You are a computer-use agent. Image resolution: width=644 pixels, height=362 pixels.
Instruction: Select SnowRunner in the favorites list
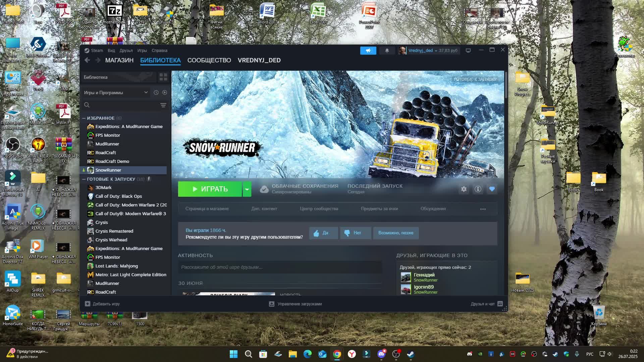(107, 170)
